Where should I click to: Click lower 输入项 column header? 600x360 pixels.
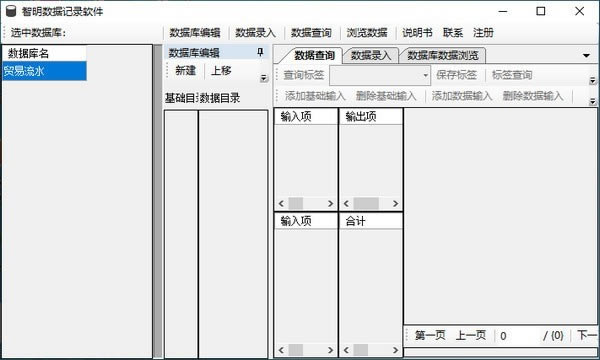[306, 221]
